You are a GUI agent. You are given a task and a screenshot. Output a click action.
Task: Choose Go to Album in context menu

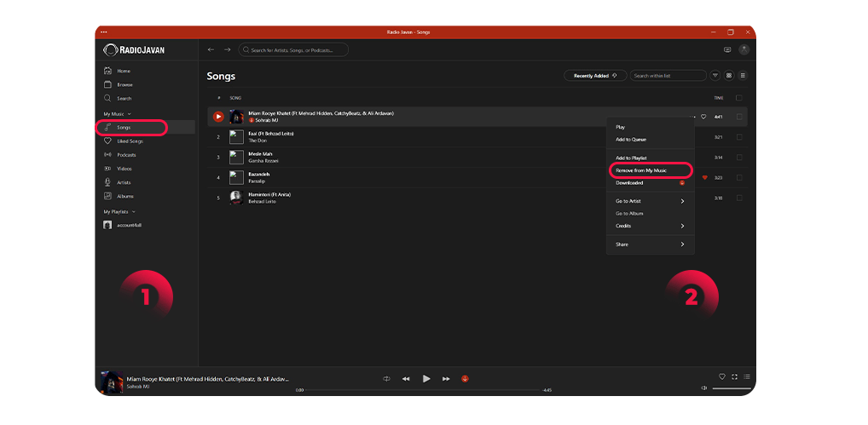(651, 213)
